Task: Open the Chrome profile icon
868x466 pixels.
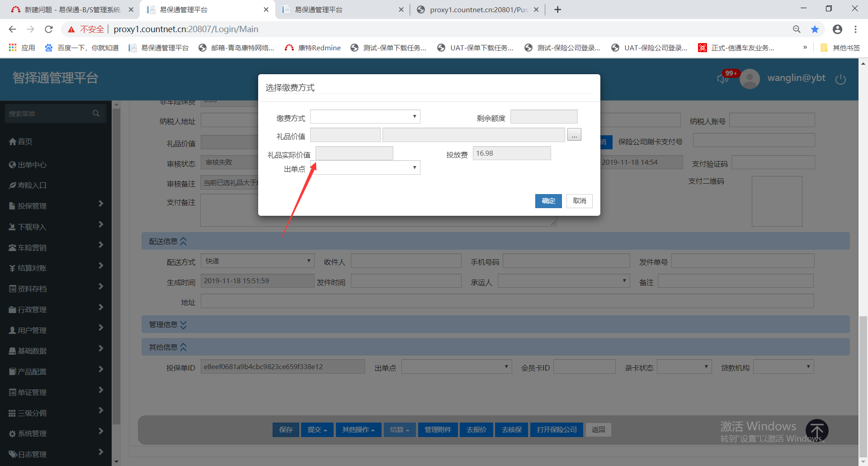Action: (837, 29)
